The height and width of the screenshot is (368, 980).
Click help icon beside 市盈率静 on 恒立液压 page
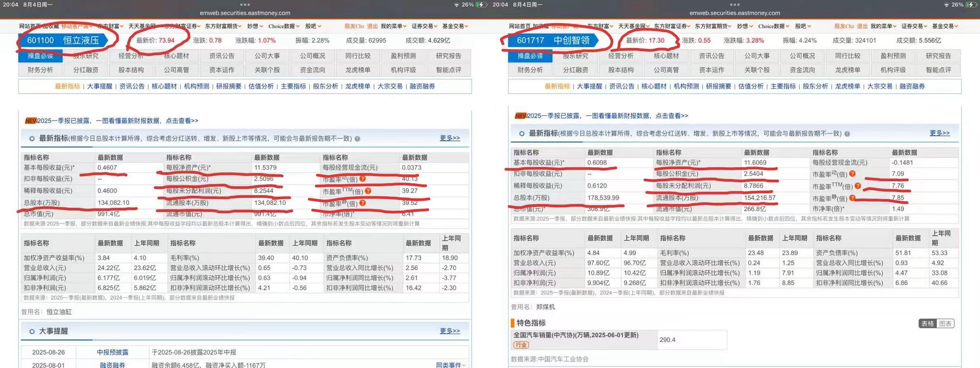pyautogui.click(x=363, y=203)
